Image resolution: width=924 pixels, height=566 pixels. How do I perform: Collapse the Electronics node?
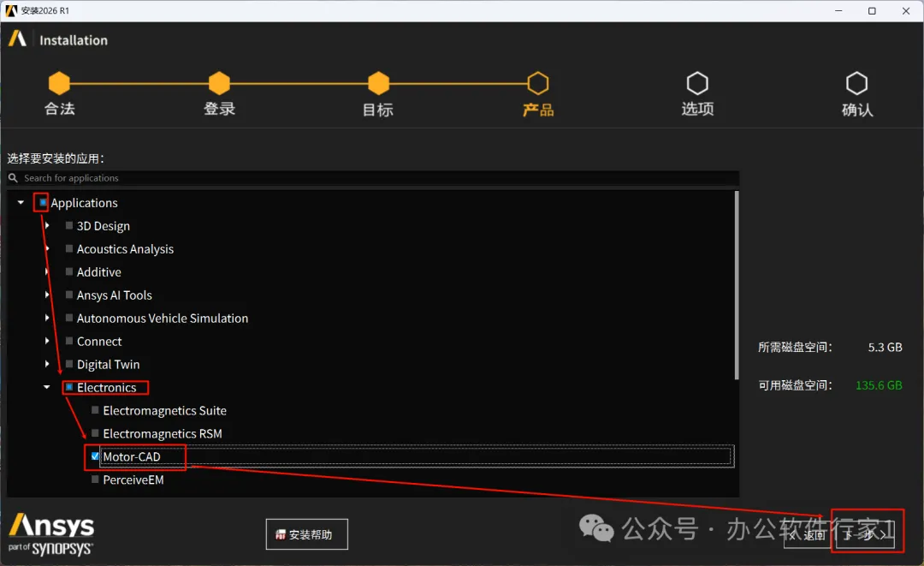[46, 387]
